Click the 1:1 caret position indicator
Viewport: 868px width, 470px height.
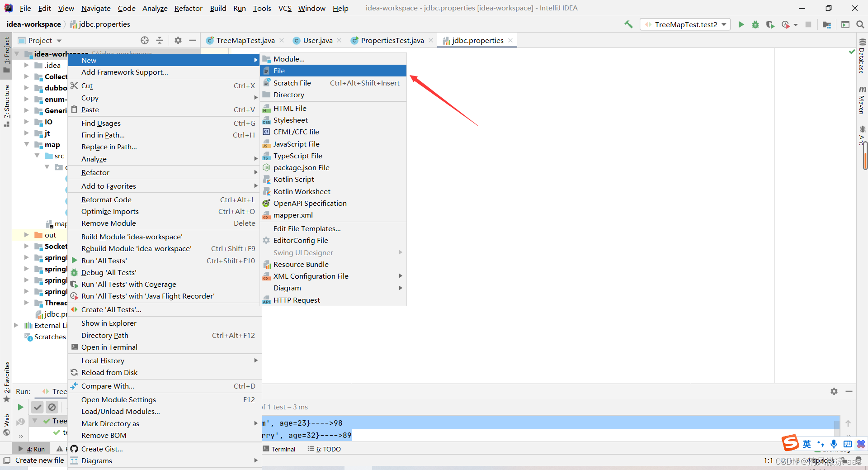coord(768,461)
